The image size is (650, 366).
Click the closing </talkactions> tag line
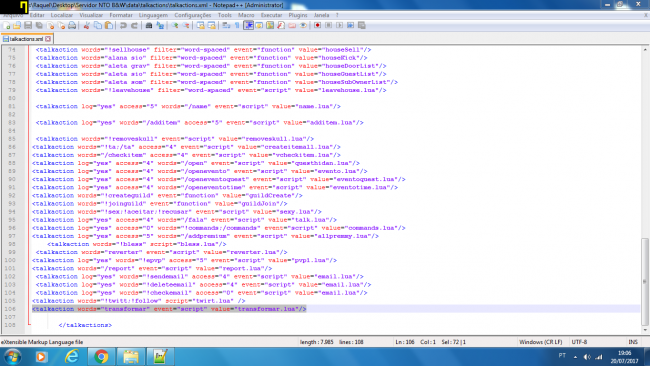click(x=85, y=325)
